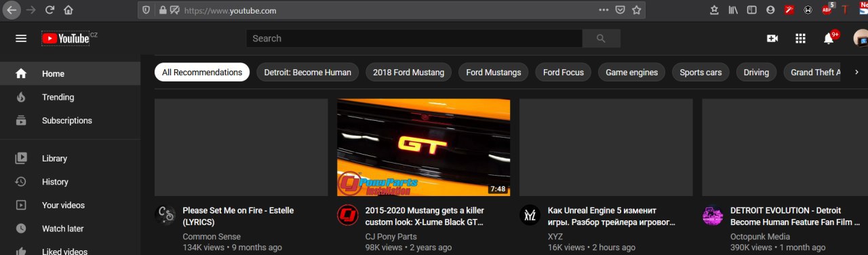Filter by Ford Mustangs chip

pyautogui.click(x=494, y=73)
